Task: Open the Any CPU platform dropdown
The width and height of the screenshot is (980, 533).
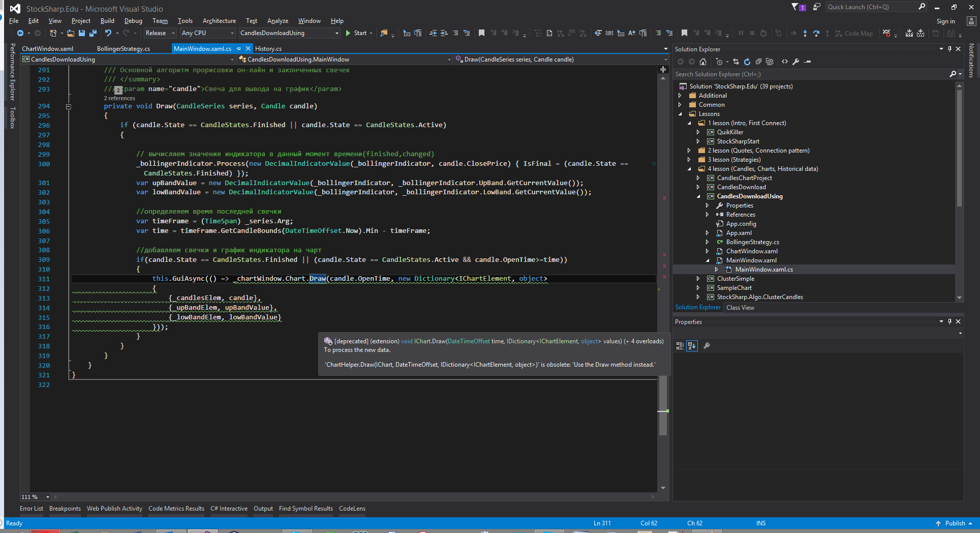Action: click(208, 33)
